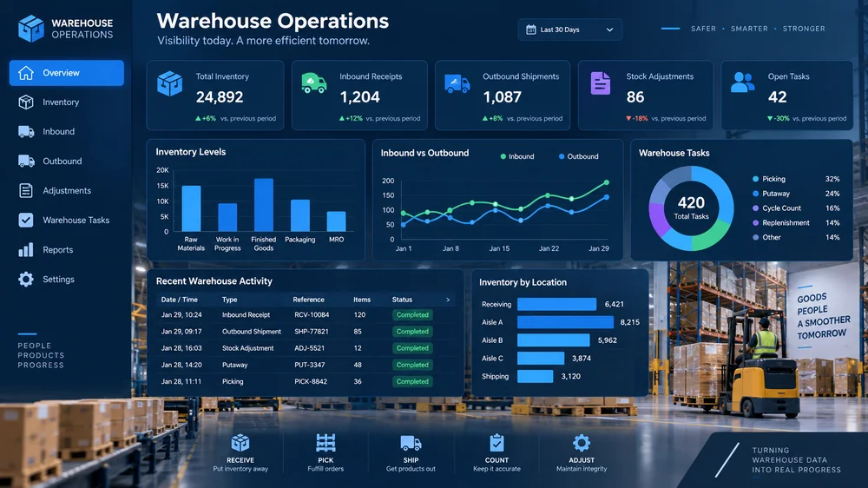Open the Warehouse Tasks menu item
The height and width of the screenshot is (488, 868).
(x=67, y=220)
